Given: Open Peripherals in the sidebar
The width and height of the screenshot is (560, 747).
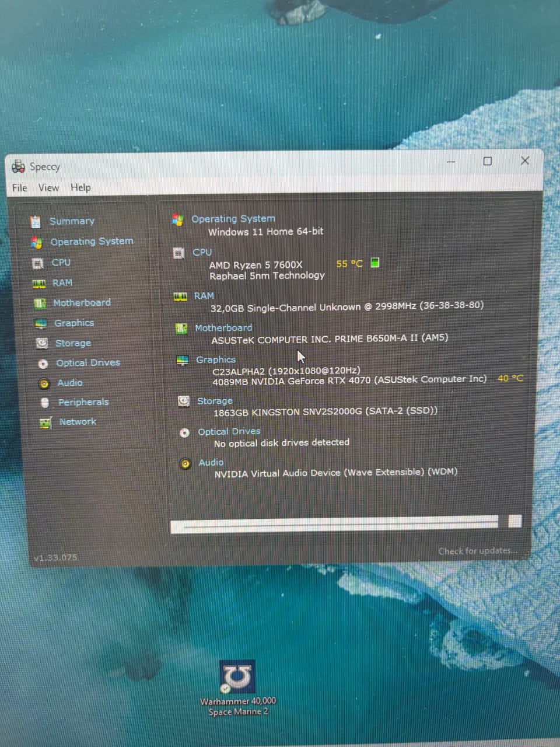Looking at the screenshot, I should [x=83, y=402].
